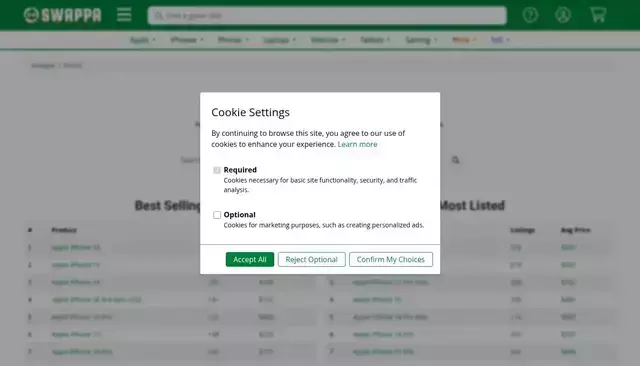Click the help question mark icon

click(x=530, y=15)
